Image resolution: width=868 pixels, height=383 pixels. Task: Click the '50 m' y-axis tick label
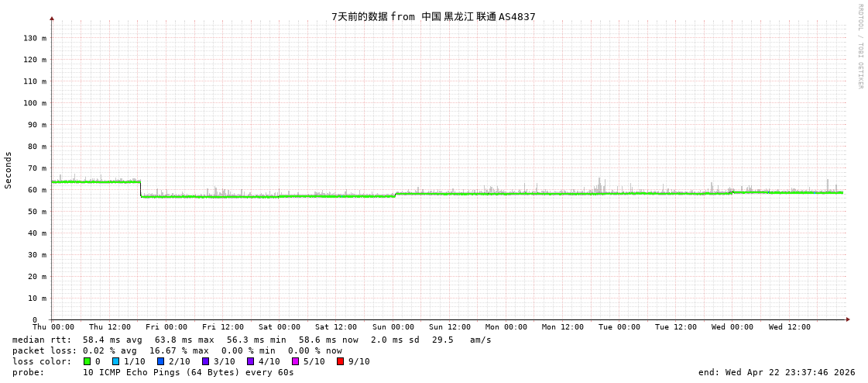coord(37,212)
